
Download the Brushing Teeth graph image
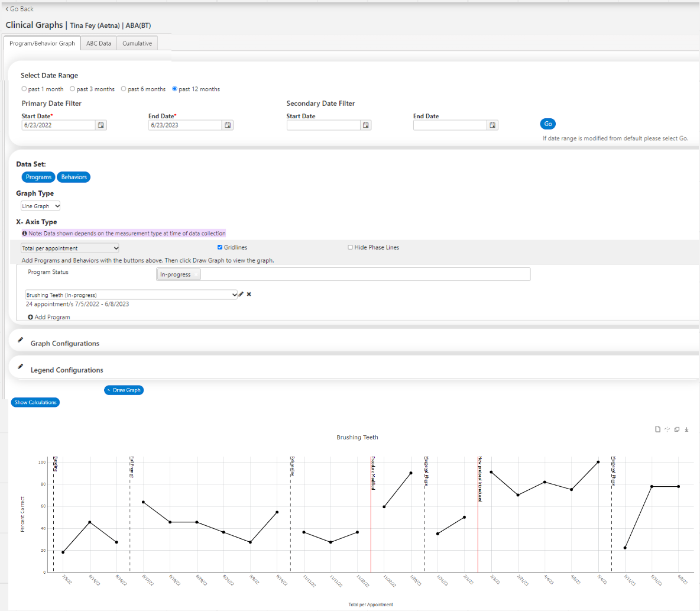[x=686, y=429]
